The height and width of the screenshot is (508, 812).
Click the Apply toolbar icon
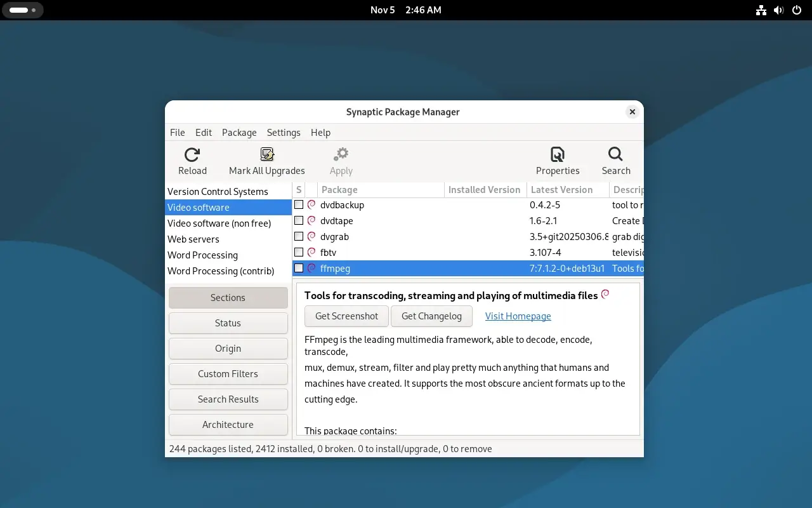click(x=341, y=153)
